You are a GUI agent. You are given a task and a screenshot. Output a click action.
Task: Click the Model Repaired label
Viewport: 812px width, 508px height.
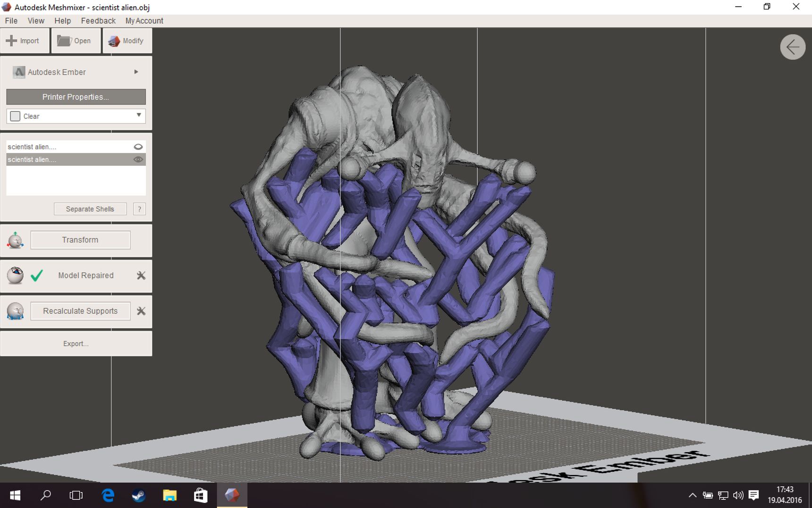pyautogui.click(x=86, y=276)
